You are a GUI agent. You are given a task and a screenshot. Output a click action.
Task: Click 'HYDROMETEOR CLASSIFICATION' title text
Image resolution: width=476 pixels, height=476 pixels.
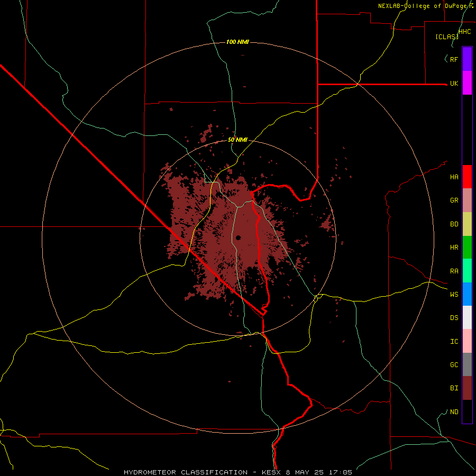(186, 472)
